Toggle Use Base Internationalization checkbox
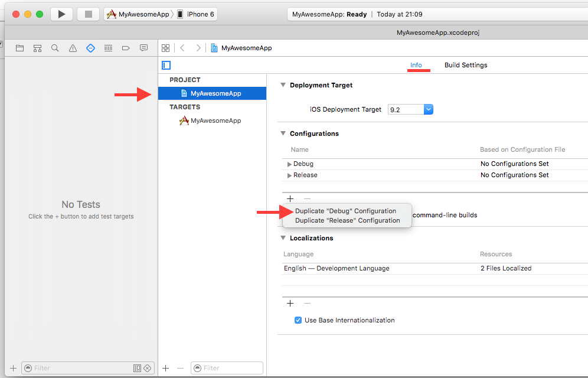The image size is (588, 378). pos(298,320)
